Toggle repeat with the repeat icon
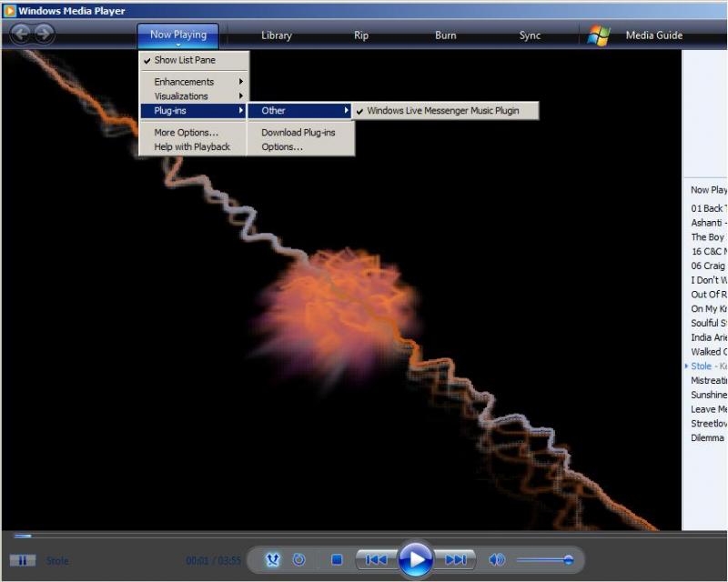728x582 pixels. pos(299,560)
